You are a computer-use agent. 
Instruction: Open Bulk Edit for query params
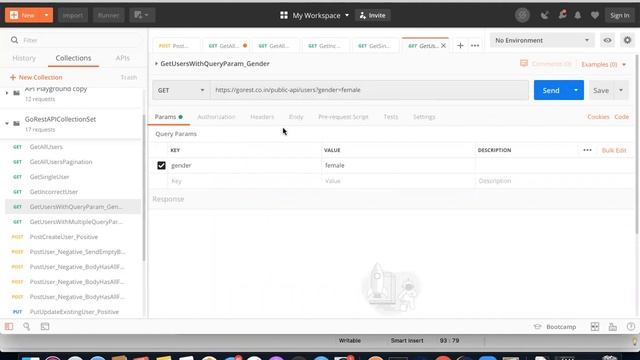[614, 150]
